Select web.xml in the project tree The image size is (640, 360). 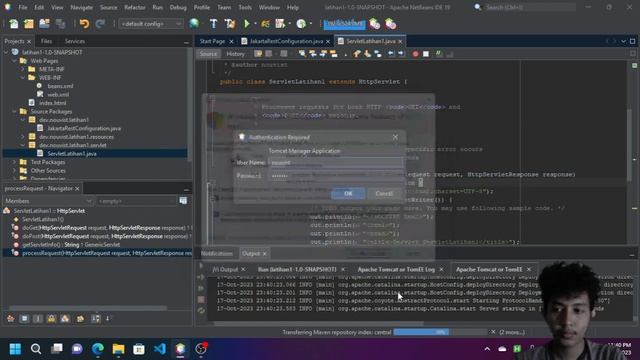[x=58, y=95]
